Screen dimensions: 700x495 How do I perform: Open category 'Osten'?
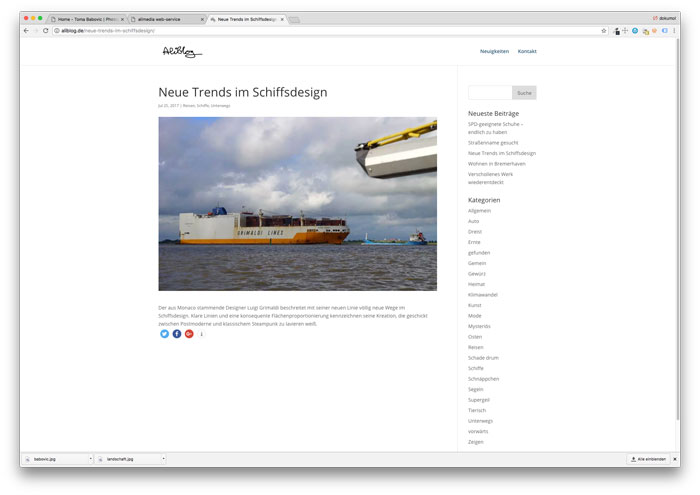(475, 337)
